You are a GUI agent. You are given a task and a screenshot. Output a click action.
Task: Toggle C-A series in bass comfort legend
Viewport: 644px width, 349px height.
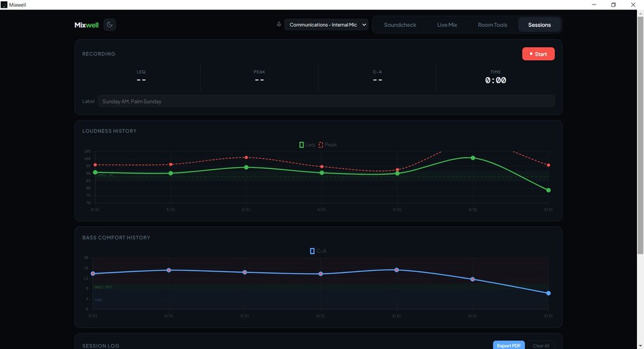(x=318, y=251)
